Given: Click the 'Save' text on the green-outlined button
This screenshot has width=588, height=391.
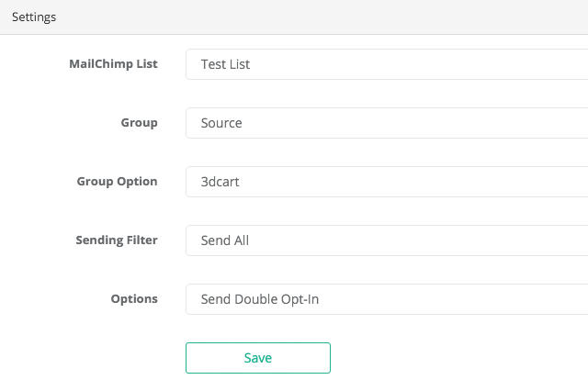Looking at the screenshot, I should [x=258, y=358].
